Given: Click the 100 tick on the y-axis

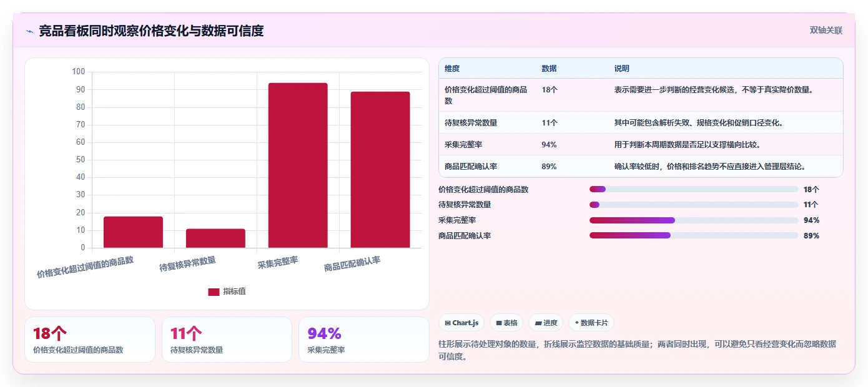Looking at the screenshot, I should [x=79, y=72].
